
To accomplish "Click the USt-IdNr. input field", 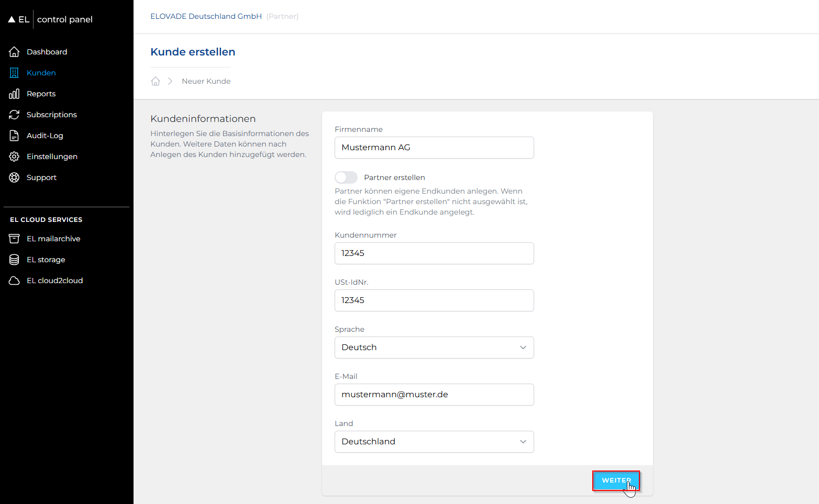I will tap(434, 300).
